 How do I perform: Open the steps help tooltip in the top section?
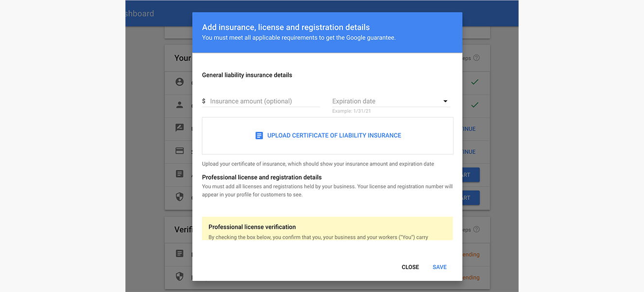pyautogui.click(x=476, y=57)
